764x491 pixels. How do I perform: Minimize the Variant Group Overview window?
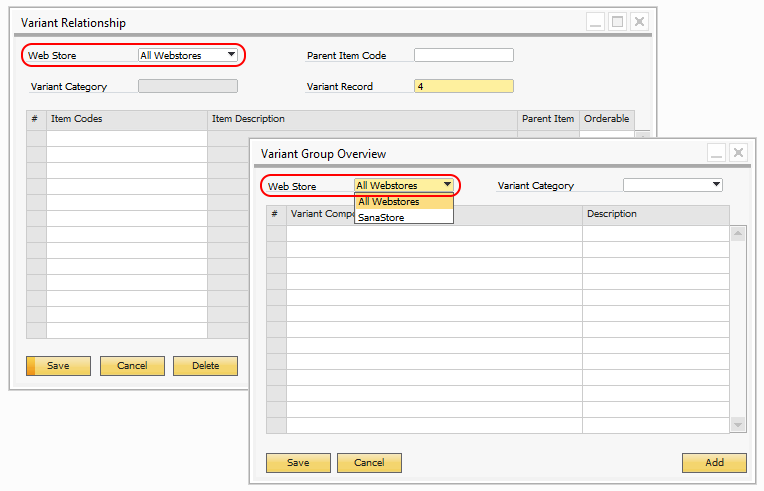point(716,153)
